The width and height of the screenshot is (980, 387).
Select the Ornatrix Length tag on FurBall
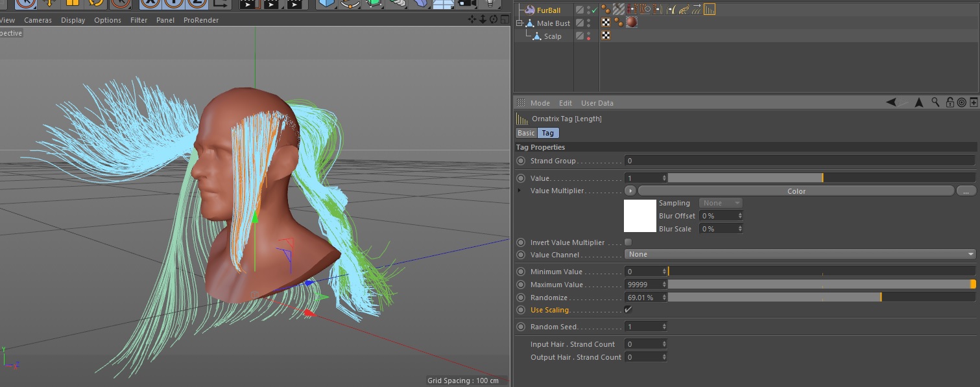pos(709,10)
